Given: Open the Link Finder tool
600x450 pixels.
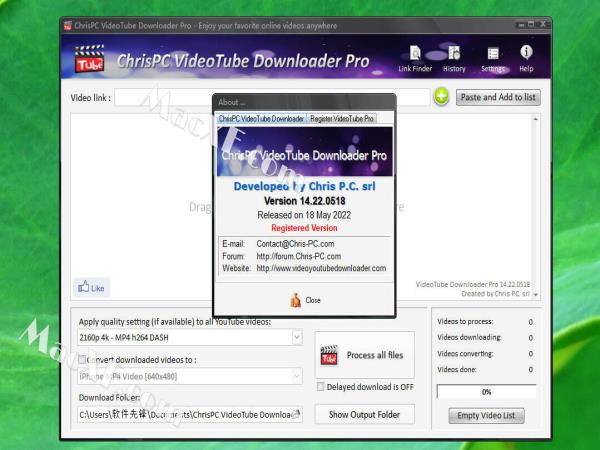Looking at the screenshot, I should point(415,58).
